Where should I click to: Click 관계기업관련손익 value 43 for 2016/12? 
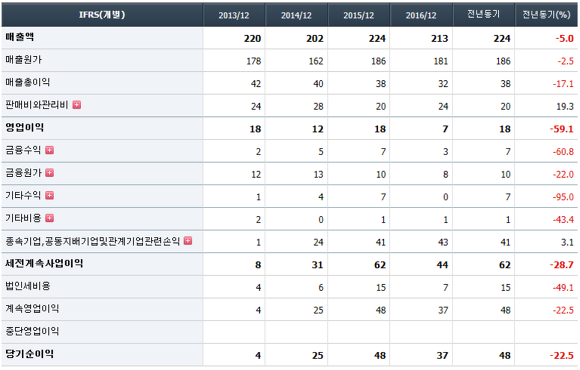(443, 242)
